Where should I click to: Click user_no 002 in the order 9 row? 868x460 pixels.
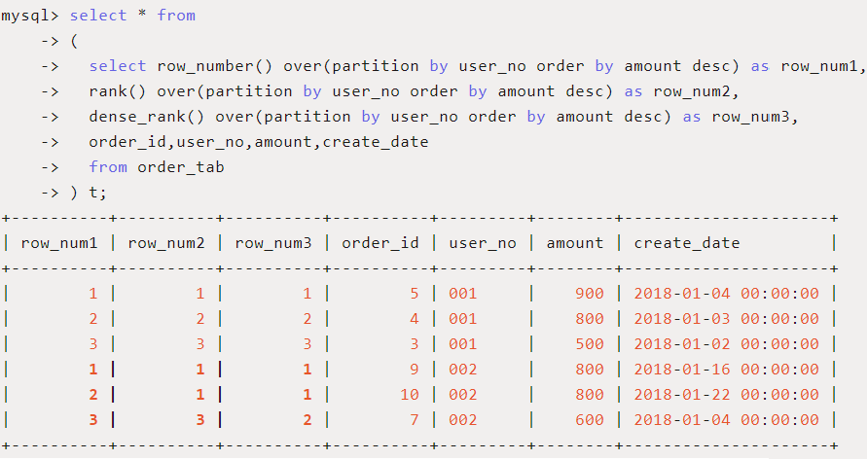pos(463,370)
